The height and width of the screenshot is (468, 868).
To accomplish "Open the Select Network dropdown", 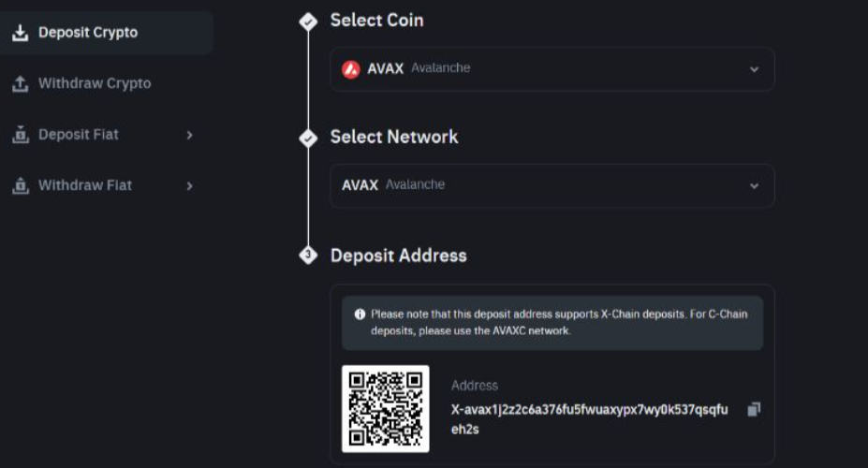I will pos(754,185).
